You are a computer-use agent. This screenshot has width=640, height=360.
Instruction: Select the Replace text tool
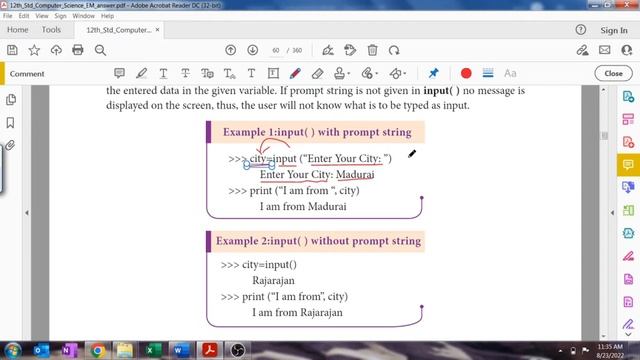[x=207, y=73]
